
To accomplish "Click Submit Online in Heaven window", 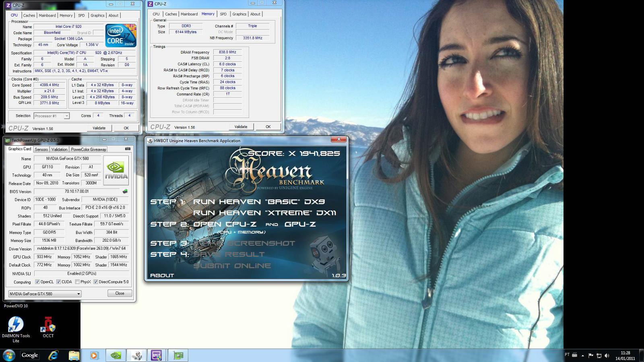I will [x=232, y=266].
